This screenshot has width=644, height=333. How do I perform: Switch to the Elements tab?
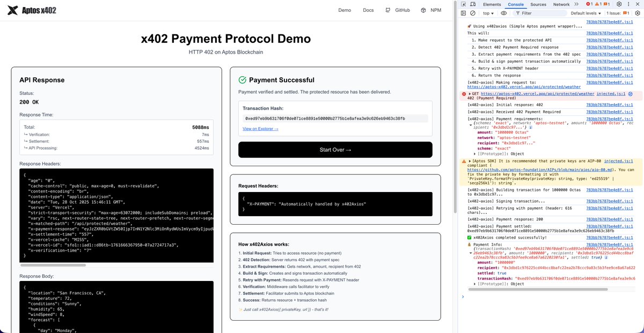[492, 4]
